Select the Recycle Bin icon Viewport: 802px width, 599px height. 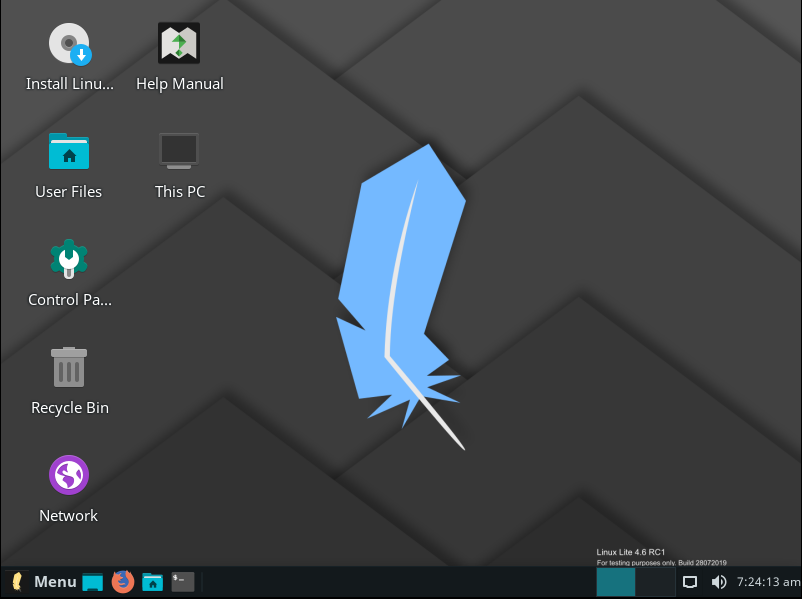click(69, 367)
